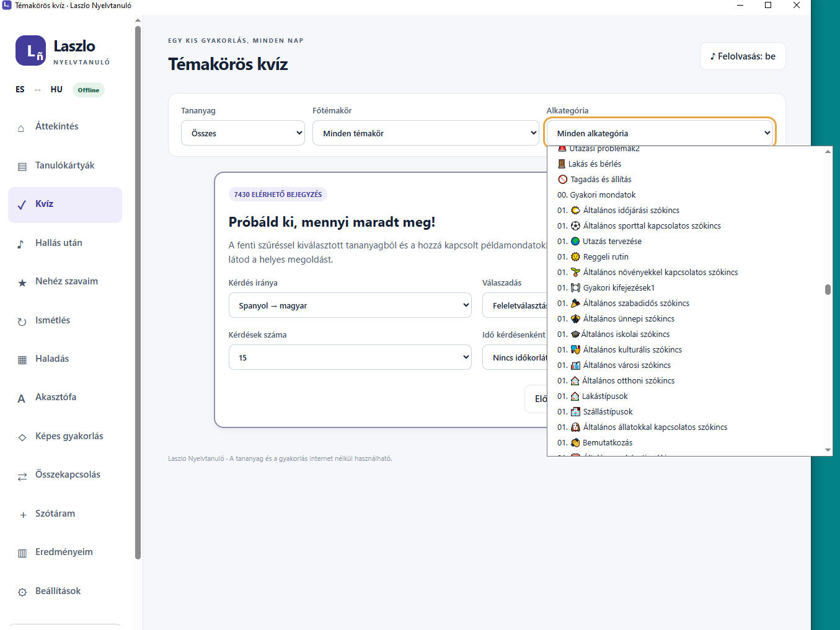Choose Utazás tervezése from the list

pos(686,241)
